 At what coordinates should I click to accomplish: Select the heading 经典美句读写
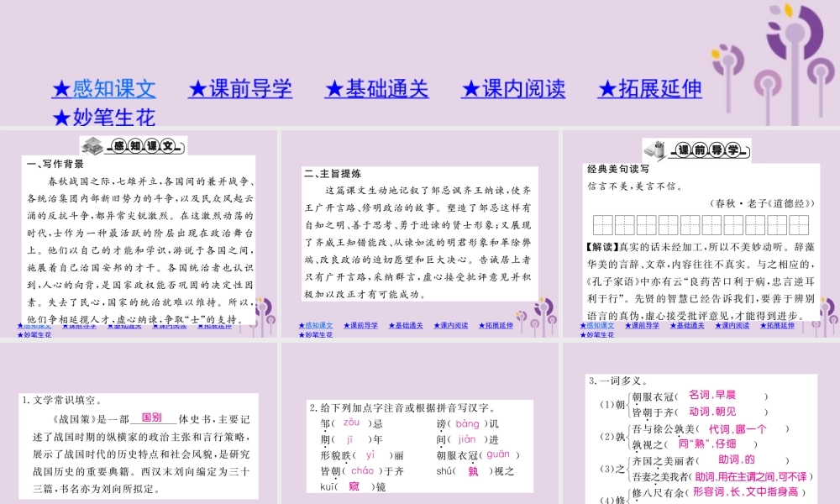pyautogui.click(x=618, y=169)
